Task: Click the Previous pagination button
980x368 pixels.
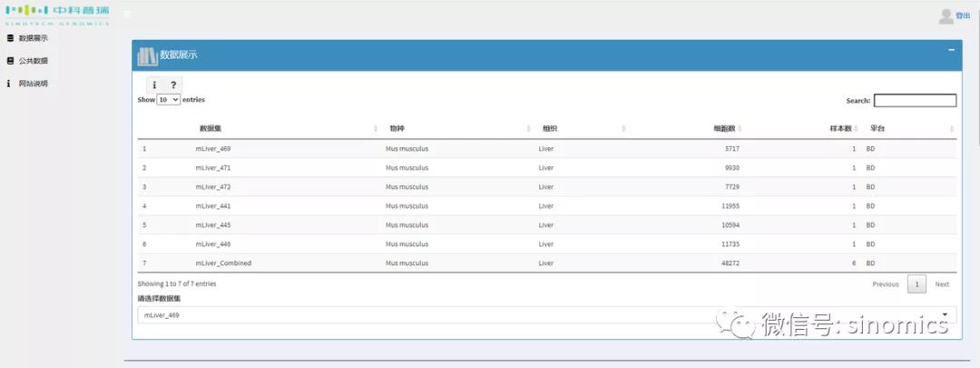Action: click(885, 284)
